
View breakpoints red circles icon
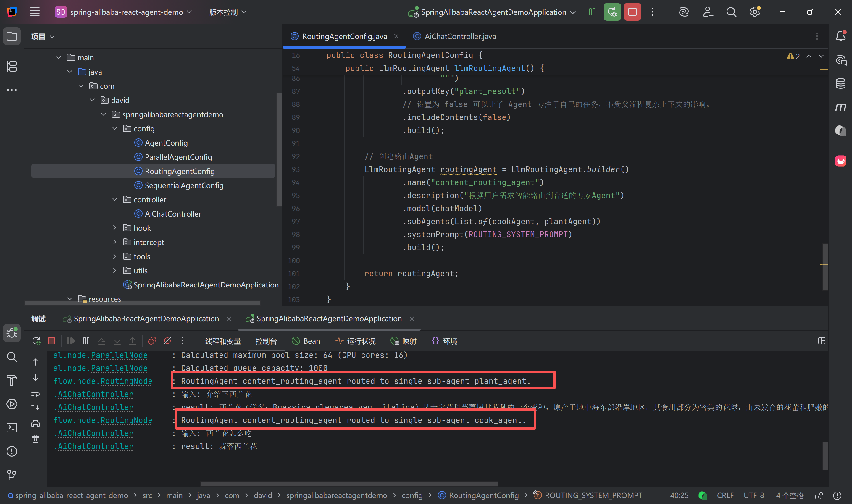coord(152,341)
